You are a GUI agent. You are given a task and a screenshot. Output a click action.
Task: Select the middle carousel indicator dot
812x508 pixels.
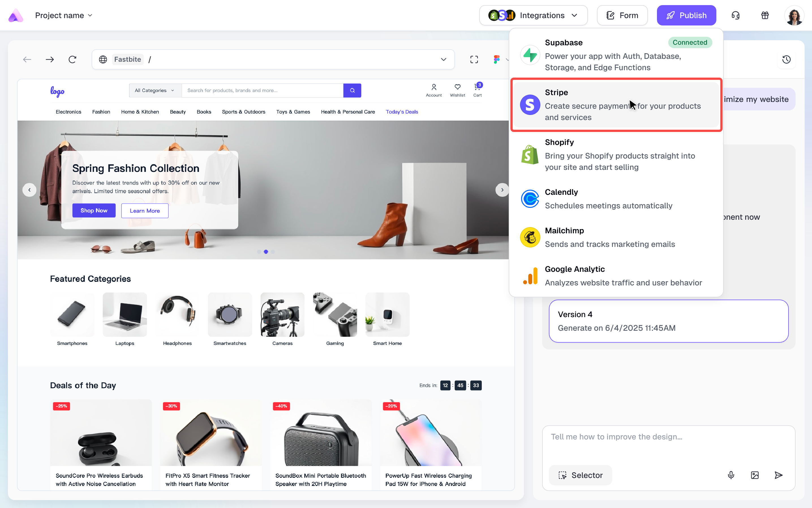(x=266, y=252)
